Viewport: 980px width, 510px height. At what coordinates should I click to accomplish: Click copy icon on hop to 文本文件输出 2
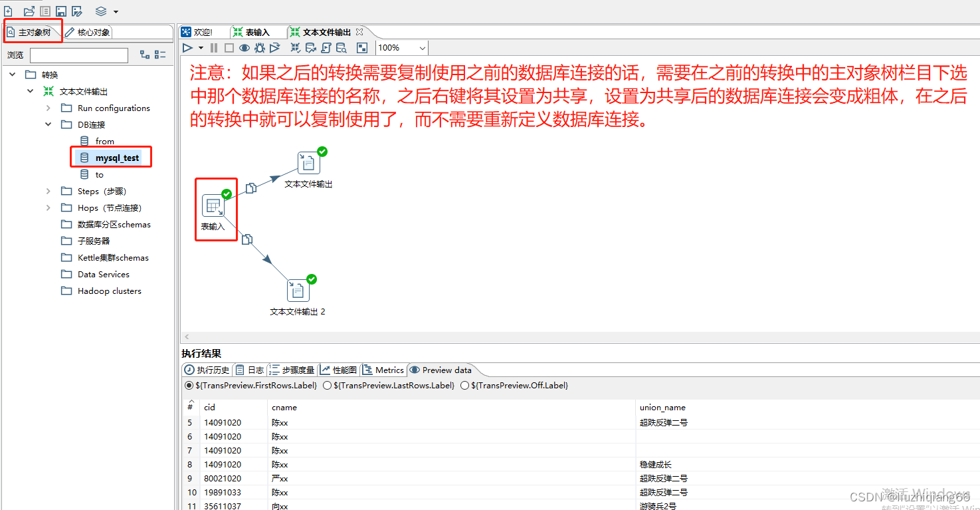[247, 239]
